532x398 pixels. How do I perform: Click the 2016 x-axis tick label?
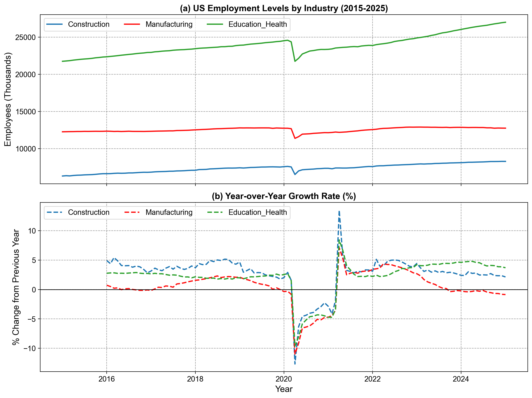(x=107, y=379)
